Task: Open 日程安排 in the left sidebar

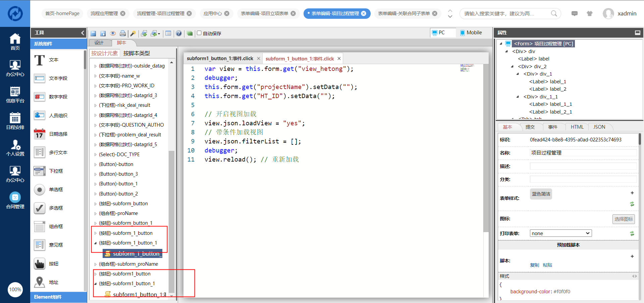Action: point(15,121)
